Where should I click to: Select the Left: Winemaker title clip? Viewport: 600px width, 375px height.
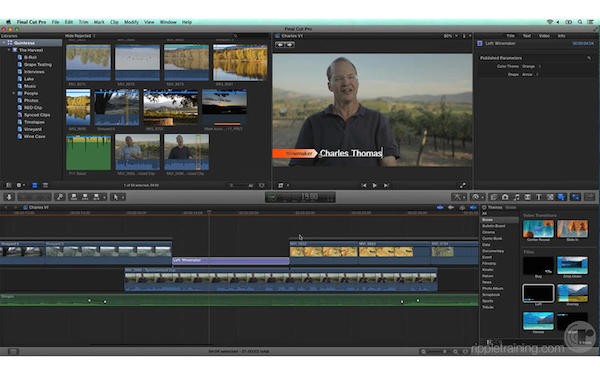click(230, 261)
